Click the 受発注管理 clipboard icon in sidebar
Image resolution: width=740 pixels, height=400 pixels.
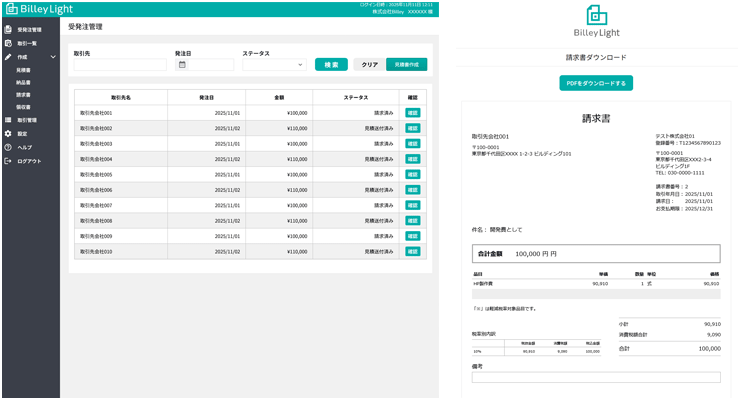point(8,30)
